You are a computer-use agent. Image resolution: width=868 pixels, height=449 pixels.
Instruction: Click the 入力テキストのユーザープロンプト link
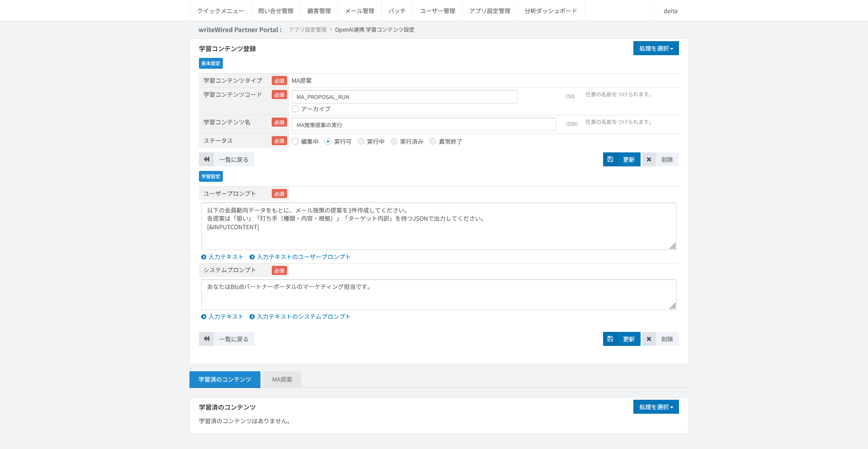point(304,257)
